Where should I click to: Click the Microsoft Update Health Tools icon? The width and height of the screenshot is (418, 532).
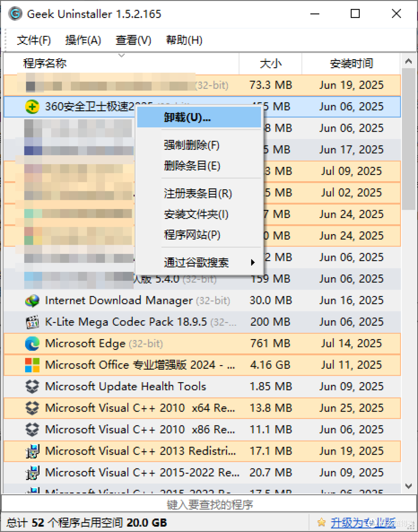(x=32, y=386)
